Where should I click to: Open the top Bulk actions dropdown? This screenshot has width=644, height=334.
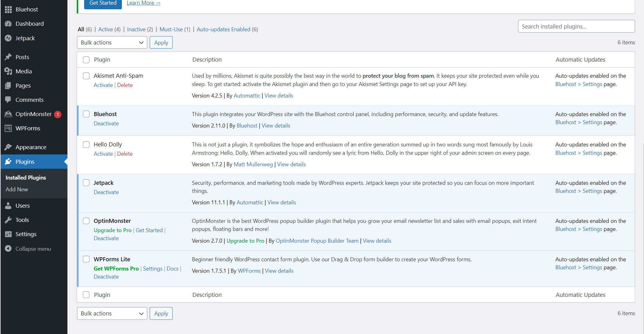pyautogui.click(x=112, y=42)
